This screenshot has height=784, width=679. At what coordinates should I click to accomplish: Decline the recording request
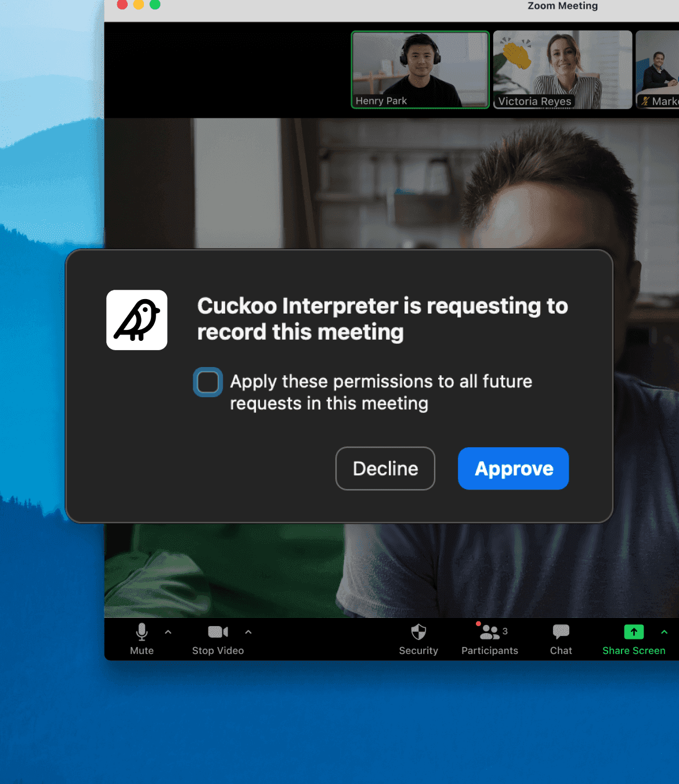pyautogui.click(x=385, y=469)
